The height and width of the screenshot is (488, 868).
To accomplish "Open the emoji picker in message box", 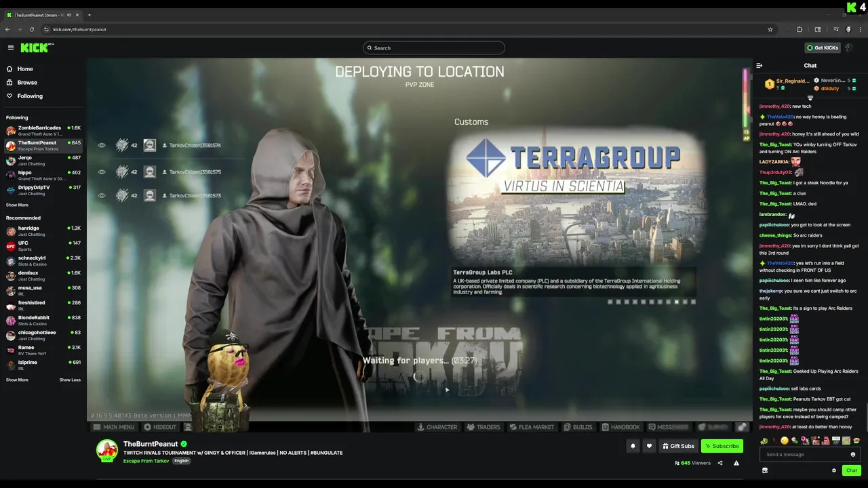I will pos(853,454).
